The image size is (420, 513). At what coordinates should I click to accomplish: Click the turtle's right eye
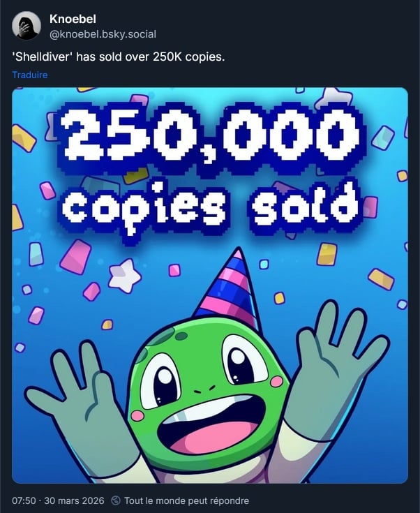click(242, 361)
